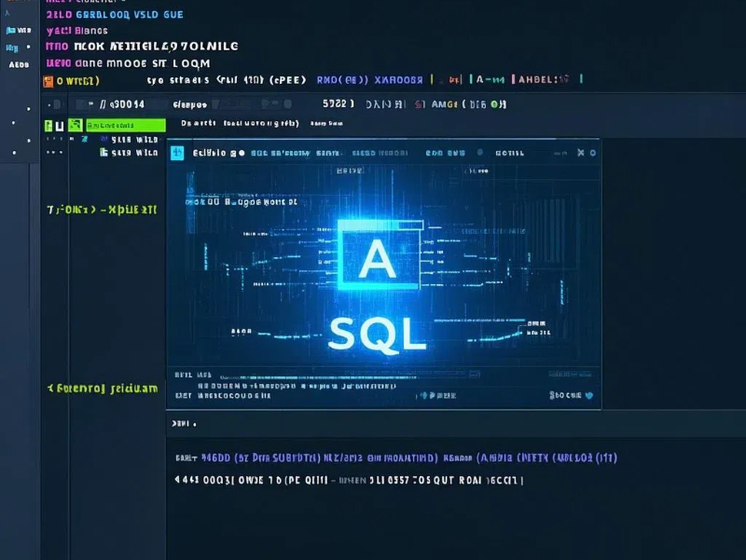
Task: Select the glowing "A" tile in the graphic
Action: click(x=379, y=254)
